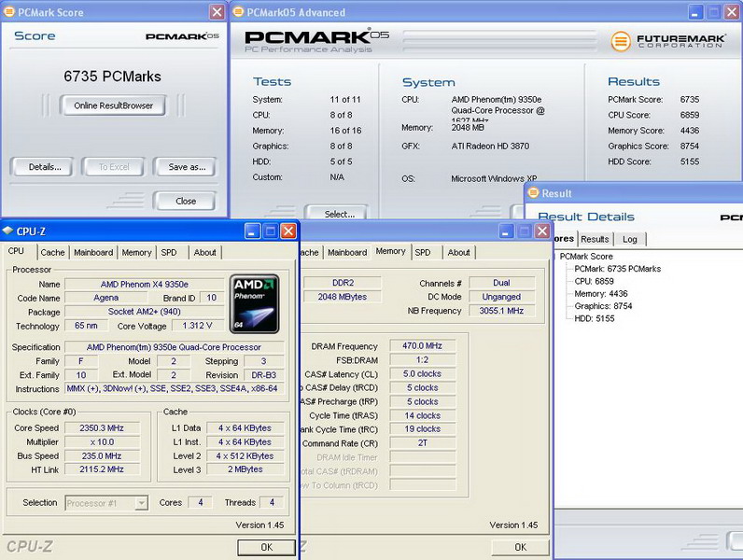Viewport: 743px width, 560px height.
Task: Switch to Results tab in Result window
Action: (595, 239)
